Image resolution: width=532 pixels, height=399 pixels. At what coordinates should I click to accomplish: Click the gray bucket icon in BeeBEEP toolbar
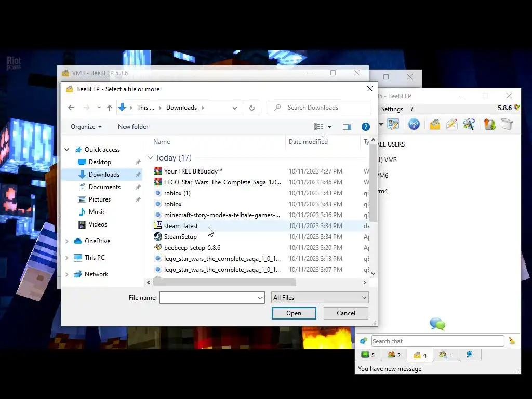(507, 124)
